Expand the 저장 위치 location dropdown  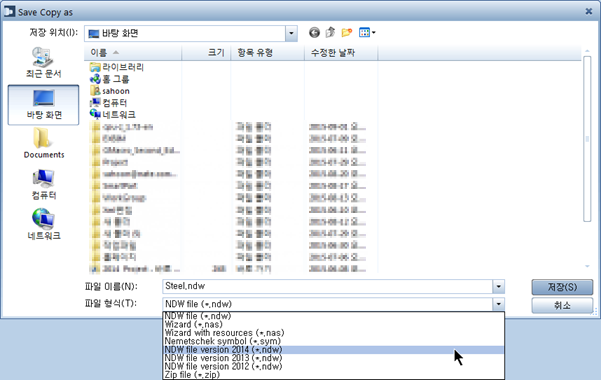click(291, 33)
